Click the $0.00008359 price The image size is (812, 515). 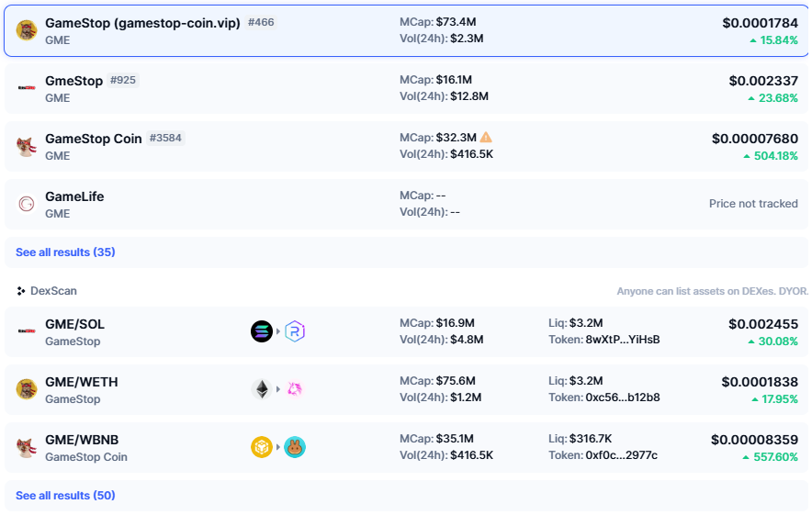click(754, 440)
